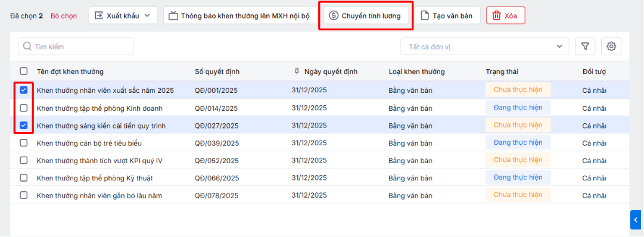This screenshot has width=644, height=237.
Task: Open Khen thưởng nhân viên gắn bó lâu năm entry
Action: (x=99, y=196)
